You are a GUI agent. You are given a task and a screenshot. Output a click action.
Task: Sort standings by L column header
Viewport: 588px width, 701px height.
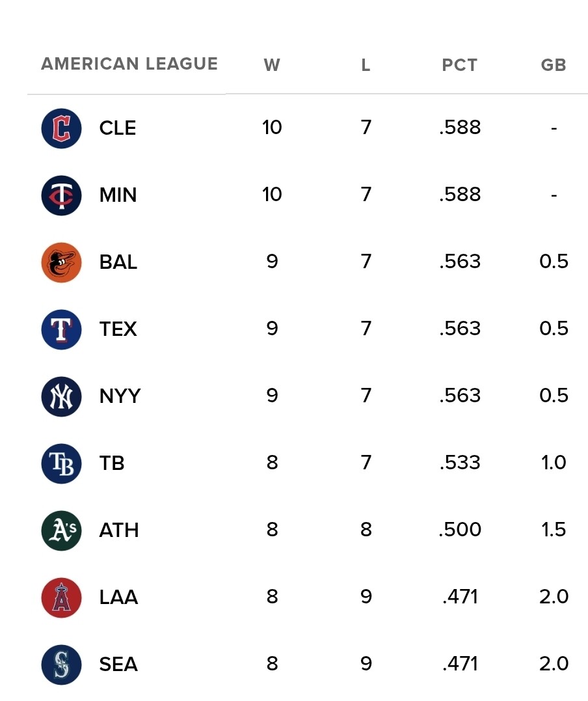point(366,65)
